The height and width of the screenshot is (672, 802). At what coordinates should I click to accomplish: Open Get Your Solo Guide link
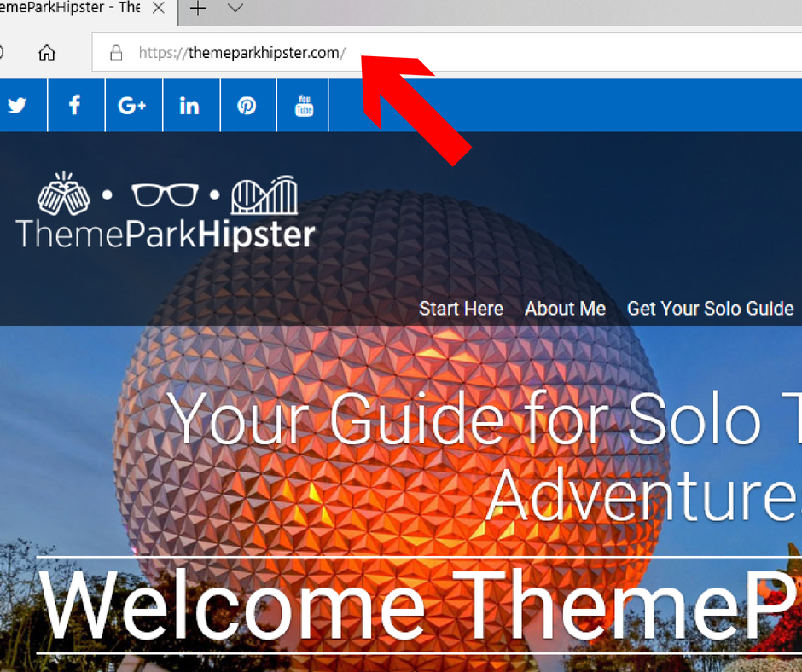[711, 309]
